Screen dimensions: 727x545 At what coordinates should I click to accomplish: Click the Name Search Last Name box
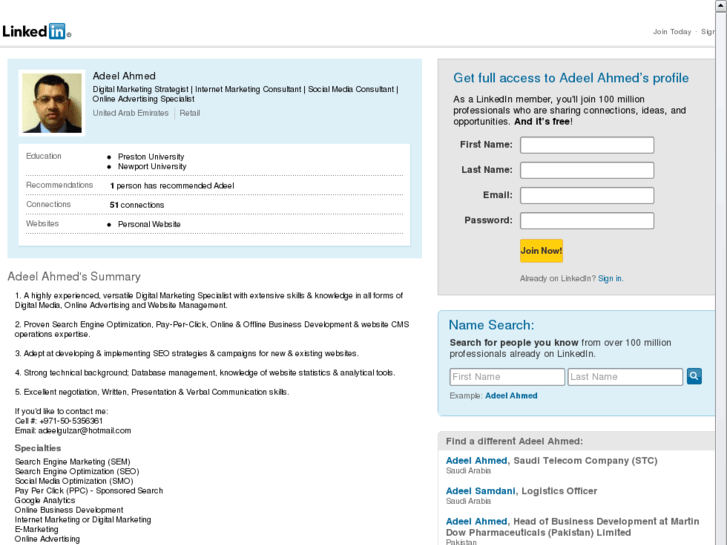point(625,377)
